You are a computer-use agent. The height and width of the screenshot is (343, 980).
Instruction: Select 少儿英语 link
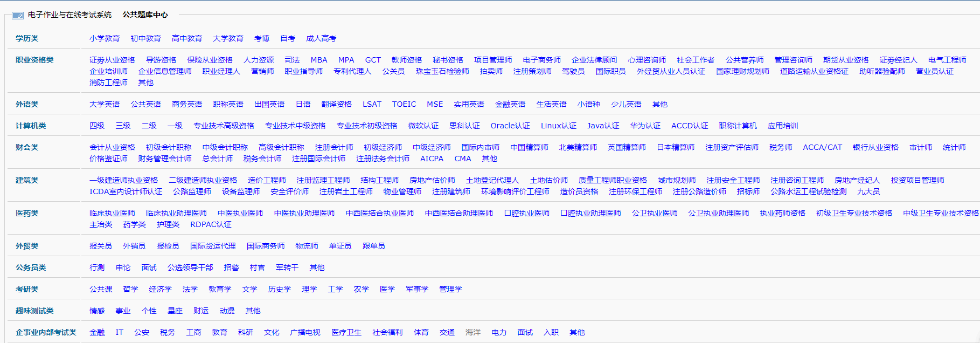626,104
